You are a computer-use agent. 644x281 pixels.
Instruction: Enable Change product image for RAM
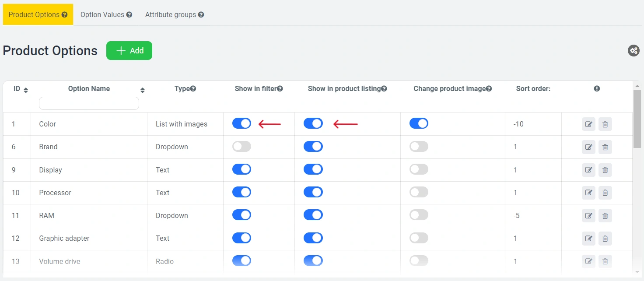[419, 215]
